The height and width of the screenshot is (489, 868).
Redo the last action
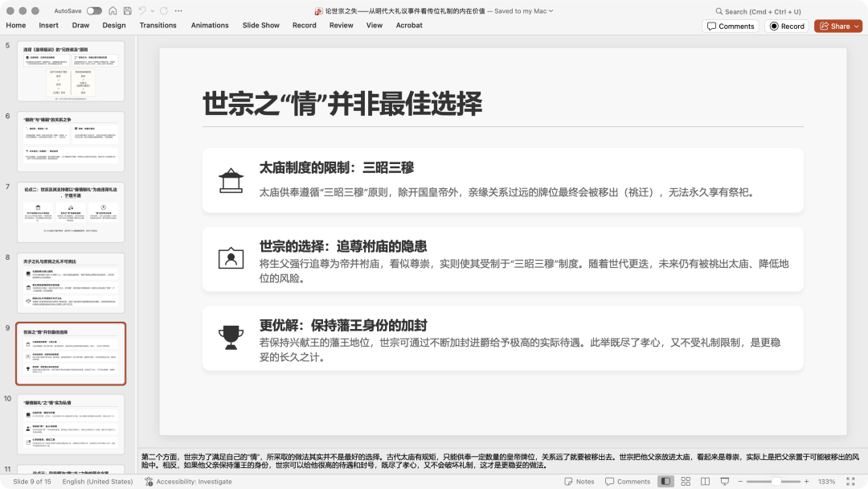[x=164, y=10]
